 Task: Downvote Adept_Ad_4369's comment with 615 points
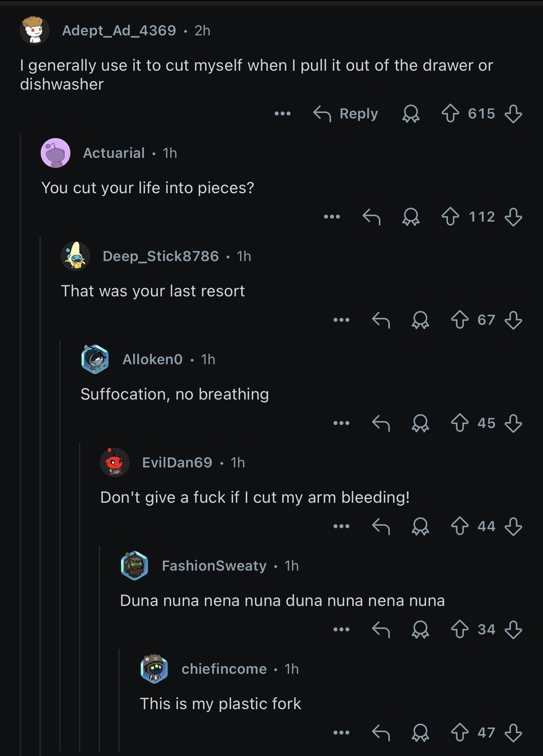(513, 113)
